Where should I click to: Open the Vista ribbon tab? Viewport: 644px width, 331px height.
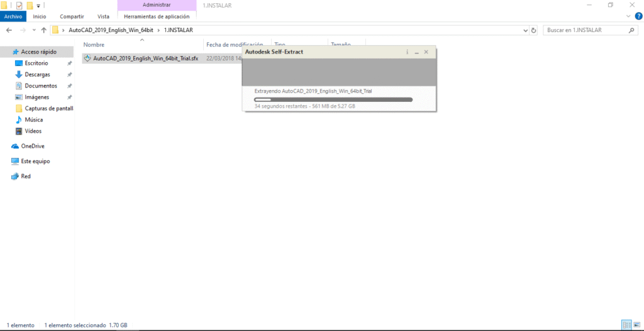coord(103,16)
